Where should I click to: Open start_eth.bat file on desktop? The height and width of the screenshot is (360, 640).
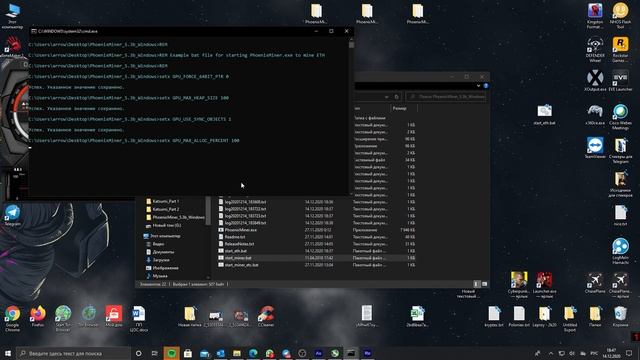coord(544,115)
